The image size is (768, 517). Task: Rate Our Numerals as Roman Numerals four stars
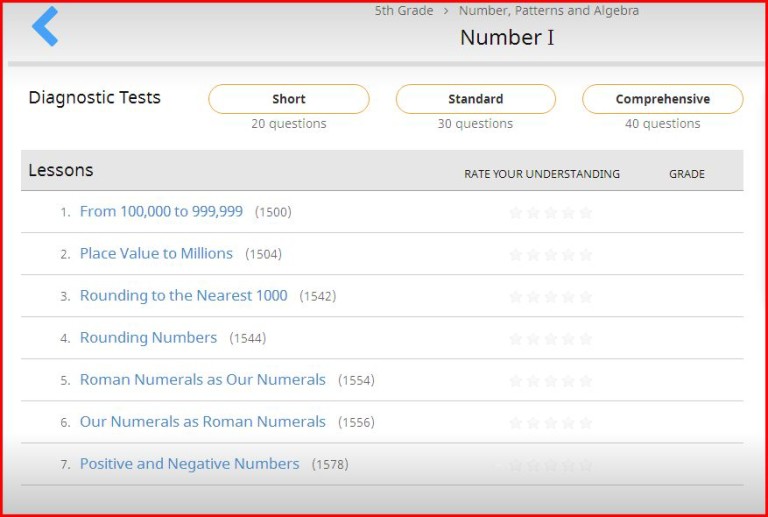568,423
